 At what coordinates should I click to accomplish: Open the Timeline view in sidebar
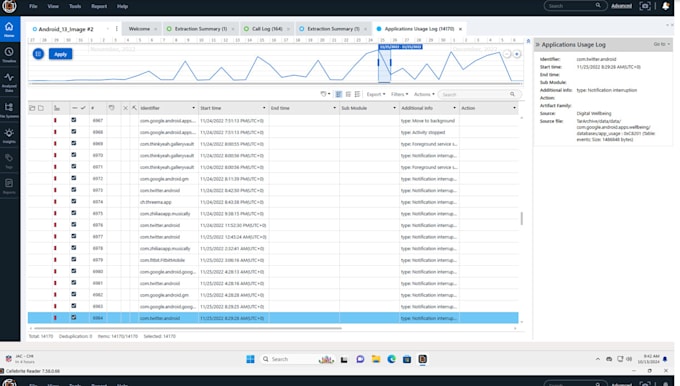point(9,55)
